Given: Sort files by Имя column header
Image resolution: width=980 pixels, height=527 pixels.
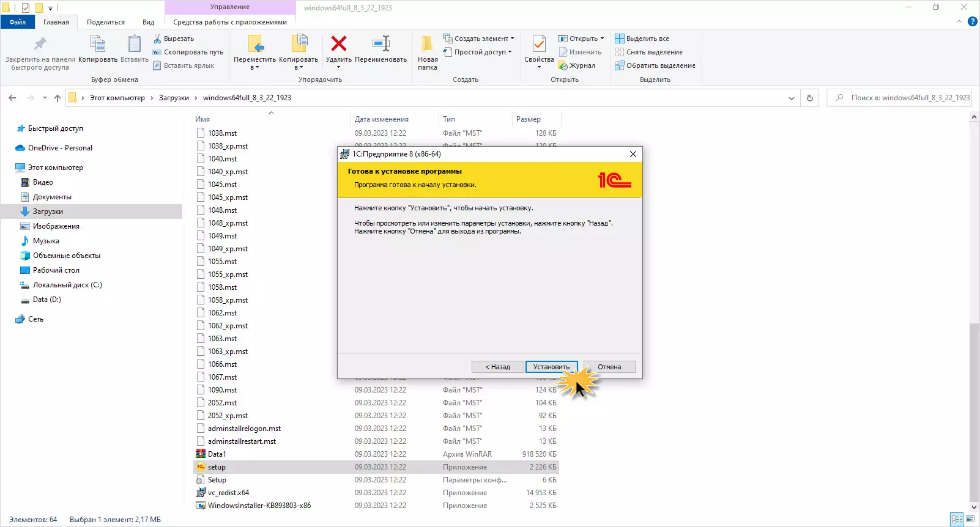Looking at the screenshot, I should pos(202,119).
